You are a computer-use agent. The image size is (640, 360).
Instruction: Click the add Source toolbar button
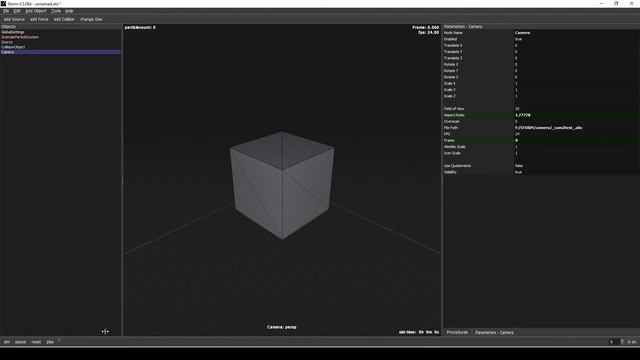click(x=14, y=19)
